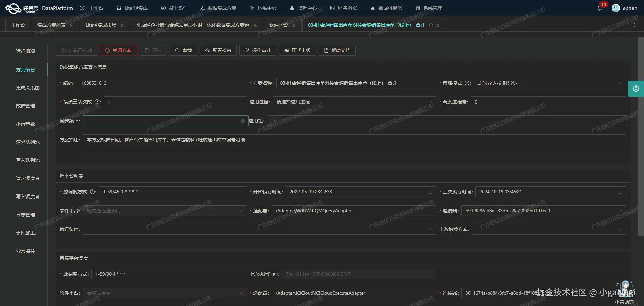Viewport: 644px width, 306px height.
Task: Click the admin user avatar
Action: pos(616,8)
